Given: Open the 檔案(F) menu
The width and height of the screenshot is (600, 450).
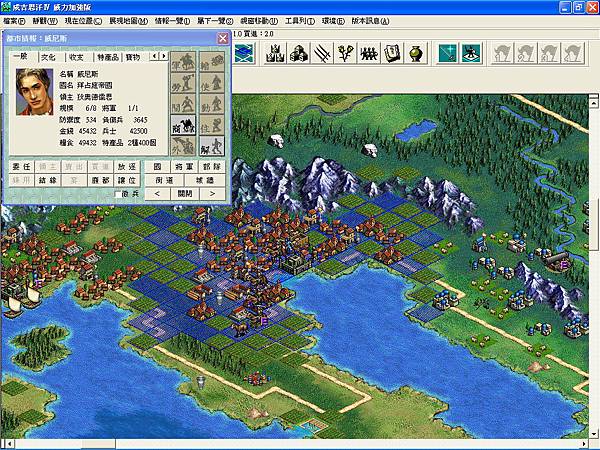Looking at the screenshot, I should point(14,21).
